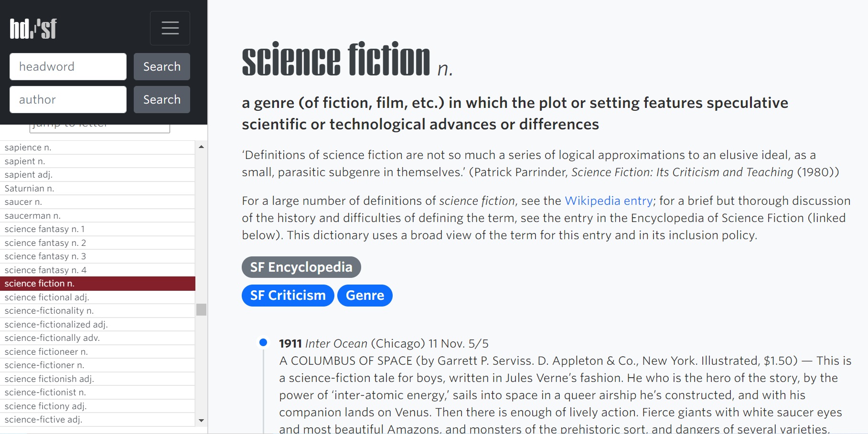Open the SF Encyclopedia badge link

click(301, 267)
